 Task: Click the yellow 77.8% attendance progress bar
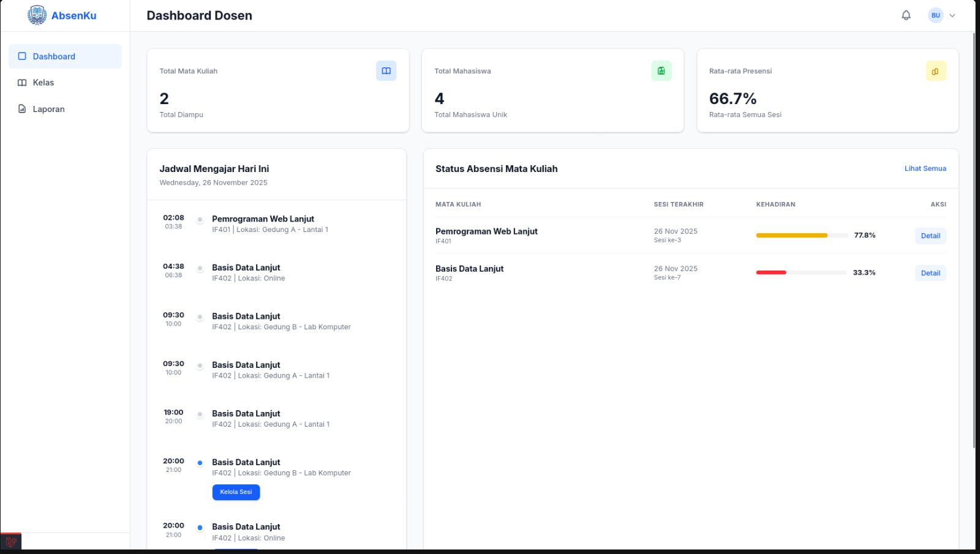(802, 236)
